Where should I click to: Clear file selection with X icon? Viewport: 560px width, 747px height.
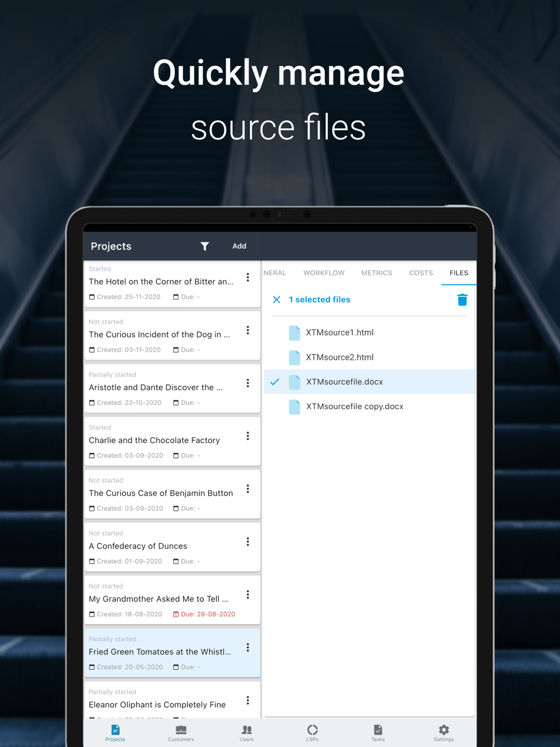pos(277,300)
